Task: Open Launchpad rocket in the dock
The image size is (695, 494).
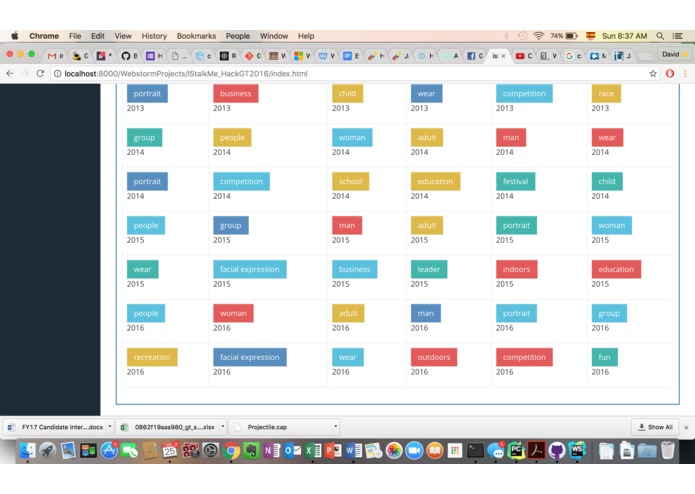Action: (48, 451)
